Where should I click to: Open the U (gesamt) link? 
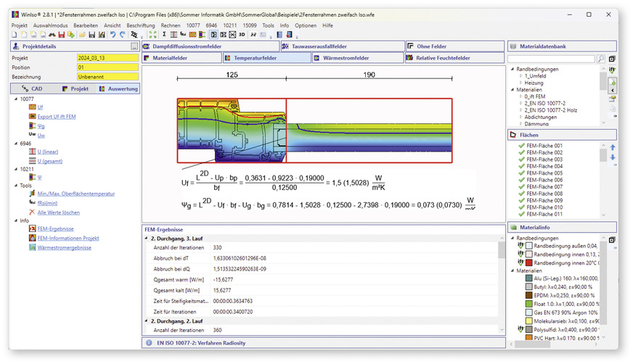49,161
